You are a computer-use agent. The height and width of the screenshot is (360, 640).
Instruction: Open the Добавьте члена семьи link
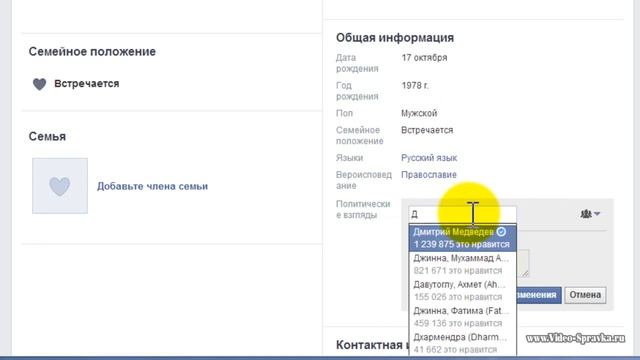coord(152,186)
